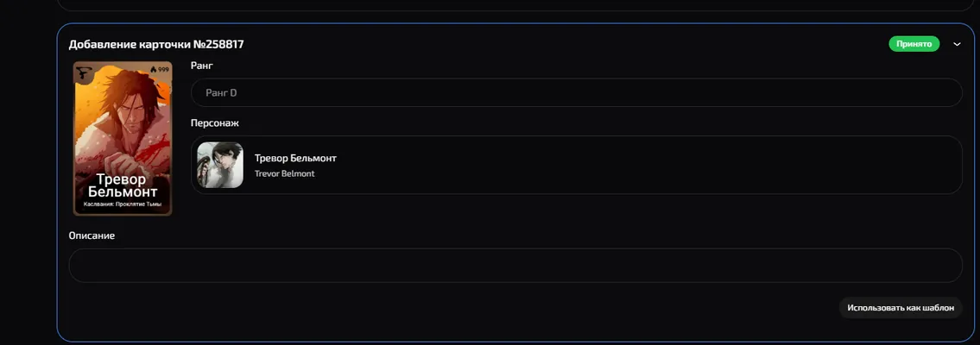
Task: Click the large Тревор Бельмонт card title
Action: click(x=123, y=185)
